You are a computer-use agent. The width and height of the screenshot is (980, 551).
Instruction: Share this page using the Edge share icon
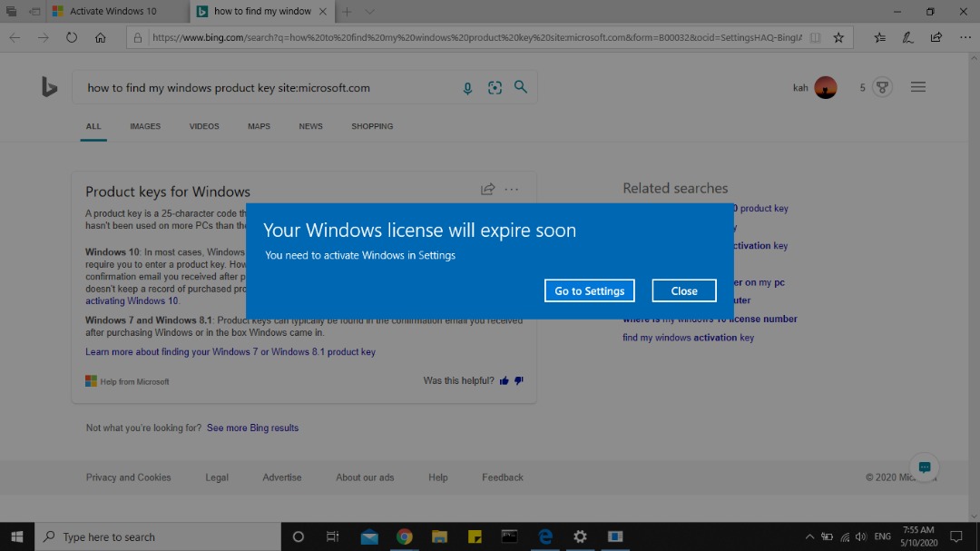click(x=936, y=37)
